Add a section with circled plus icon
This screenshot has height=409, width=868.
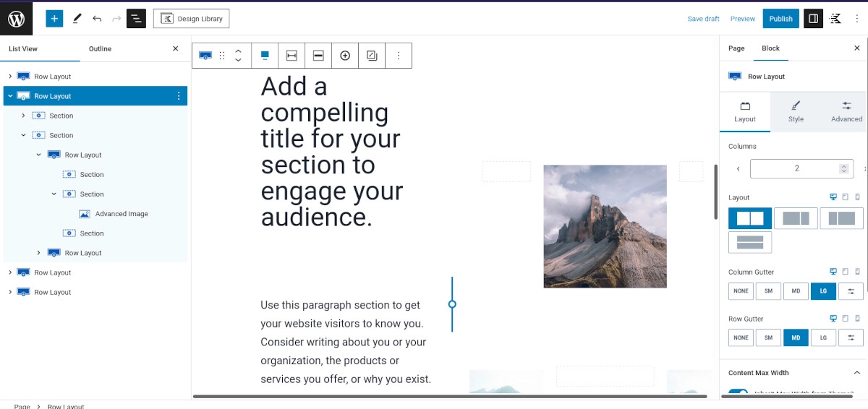pos(345,56)
